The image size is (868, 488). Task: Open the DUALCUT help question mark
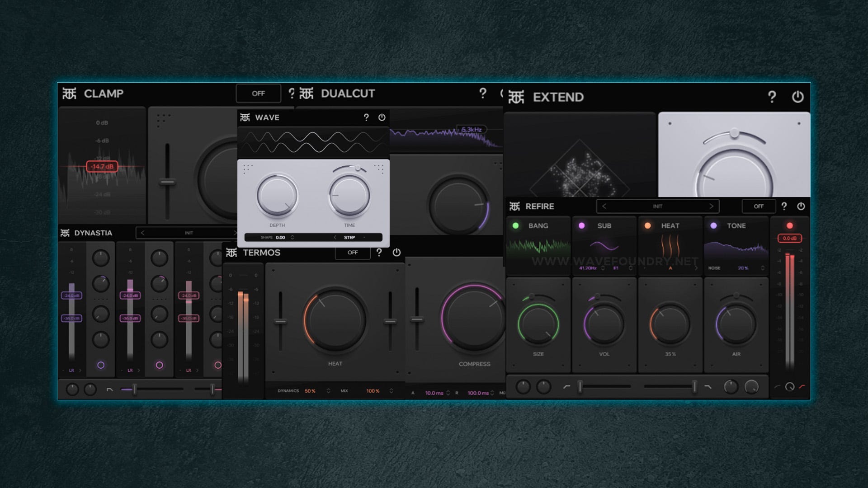(483, 94)
